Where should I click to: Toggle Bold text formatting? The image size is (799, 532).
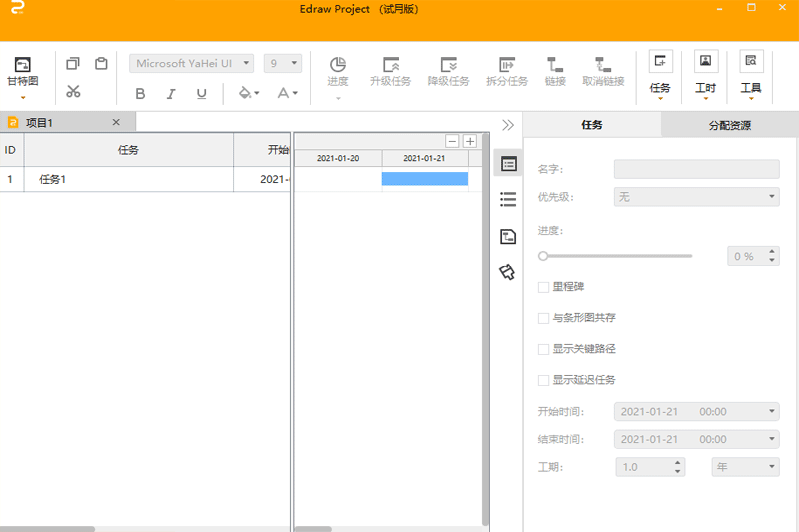(x=140, y=94)
